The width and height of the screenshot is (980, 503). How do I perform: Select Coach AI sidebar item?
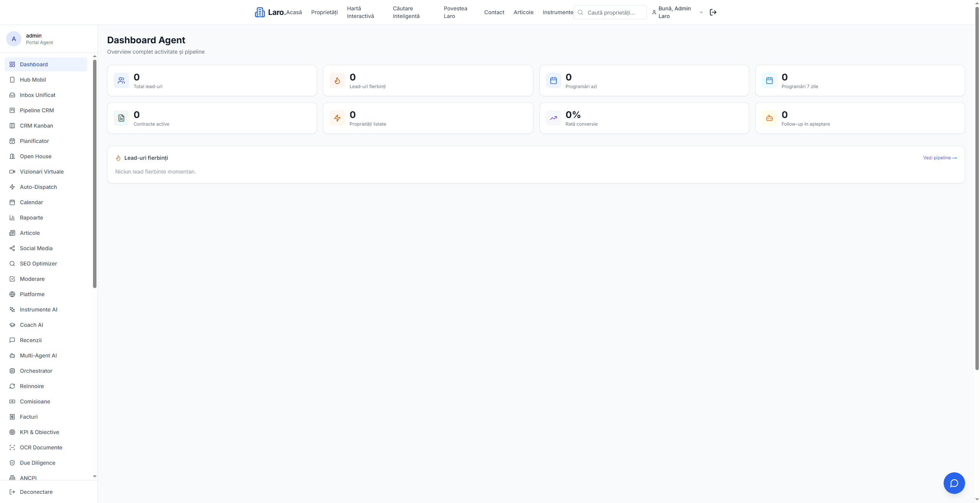coord(31,325)
